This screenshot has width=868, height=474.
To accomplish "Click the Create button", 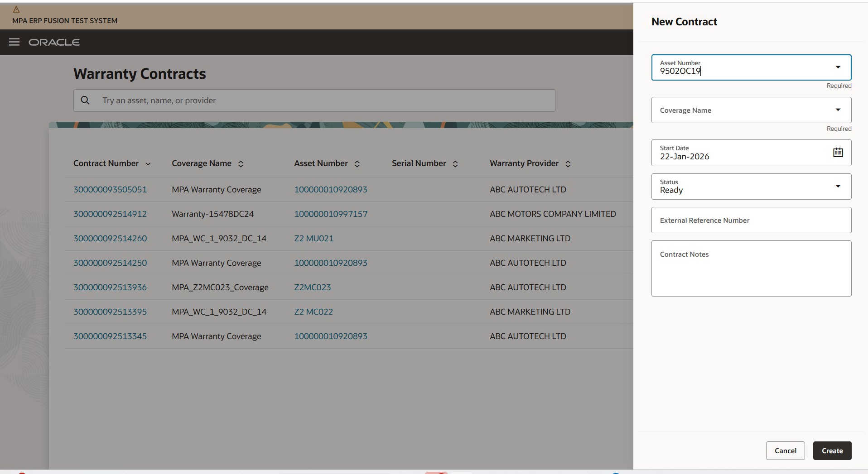I will 832,451.
